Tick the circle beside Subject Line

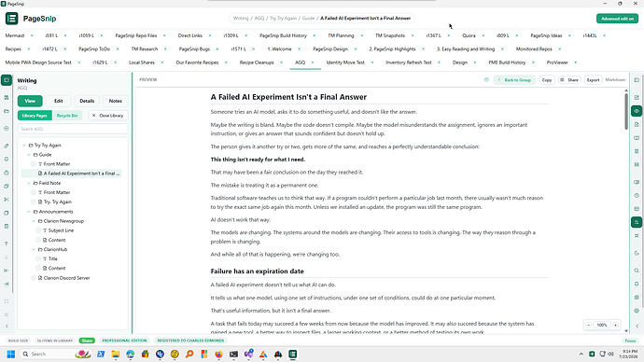38,230
